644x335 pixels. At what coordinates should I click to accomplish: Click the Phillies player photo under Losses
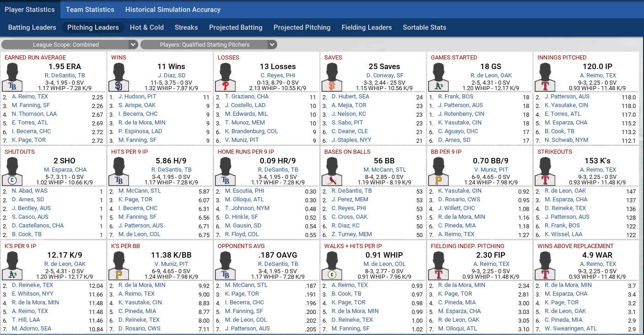tap(225, 77)
